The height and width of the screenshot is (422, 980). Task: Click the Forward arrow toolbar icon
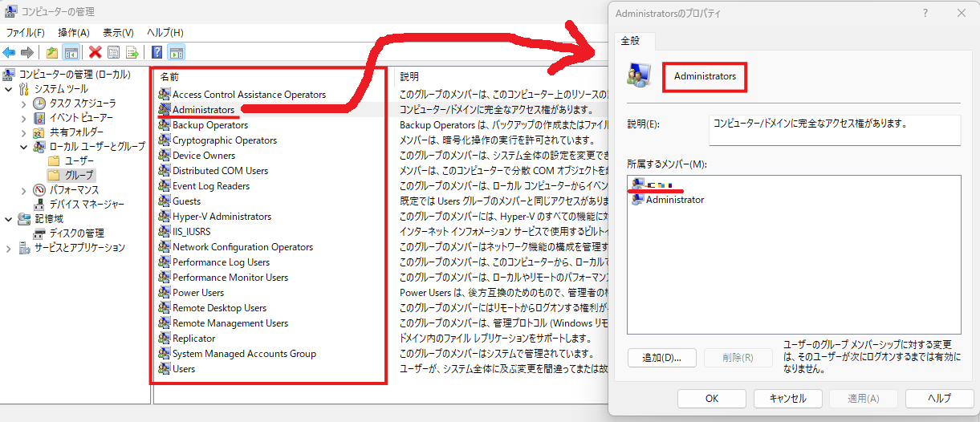click(27, 53)
